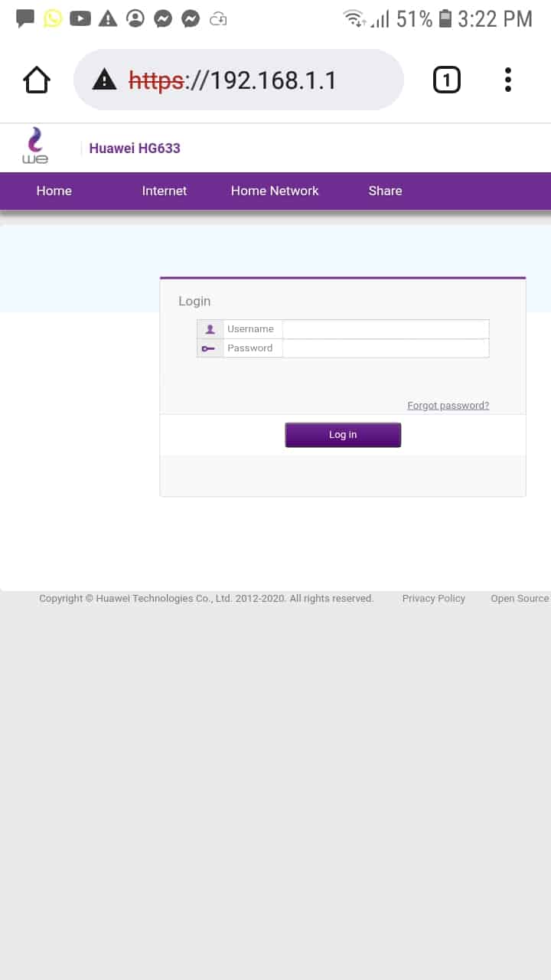Select the Share tab
The image size is (551, 980).
click(x=385, y=191)
